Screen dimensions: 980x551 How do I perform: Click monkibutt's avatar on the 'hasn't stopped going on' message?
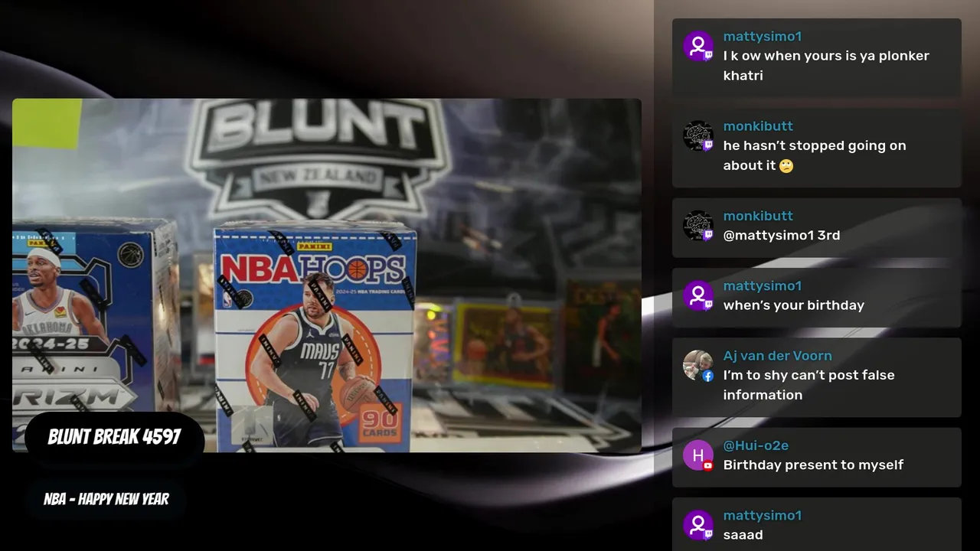tap(697, 135)
